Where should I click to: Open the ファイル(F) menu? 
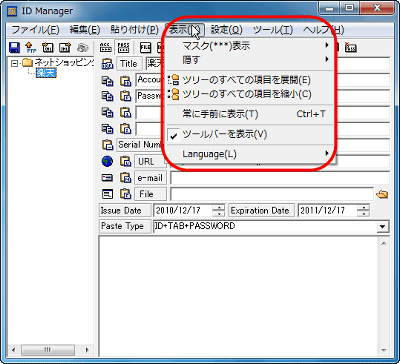point(35,30)
